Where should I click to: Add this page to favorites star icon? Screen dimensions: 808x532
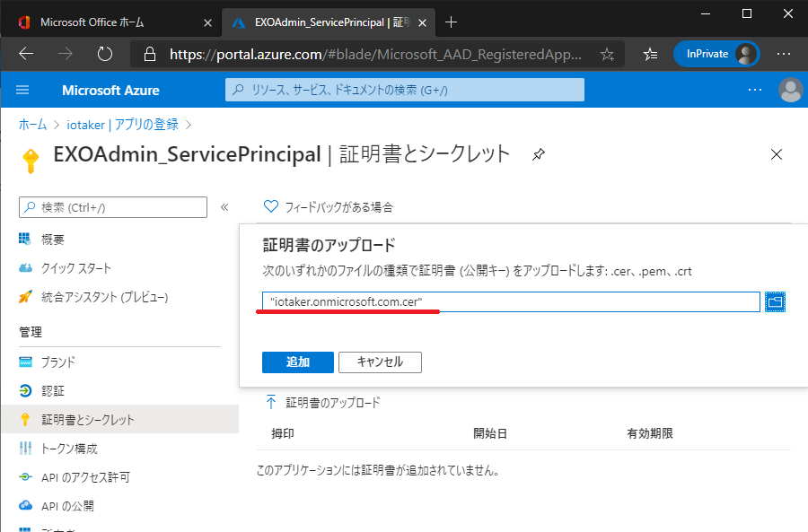click(607, 54)
